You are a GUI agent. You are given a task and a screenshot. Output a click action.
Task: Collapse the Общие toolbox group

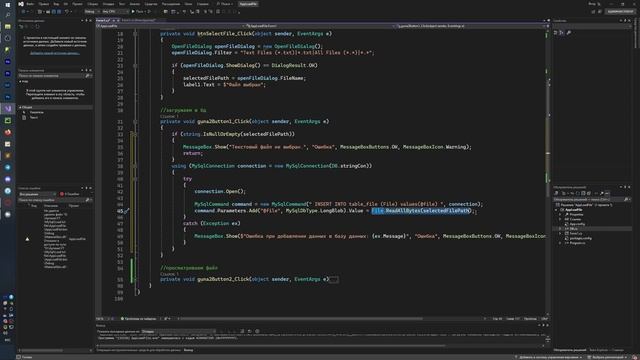[x=20, y=107]
